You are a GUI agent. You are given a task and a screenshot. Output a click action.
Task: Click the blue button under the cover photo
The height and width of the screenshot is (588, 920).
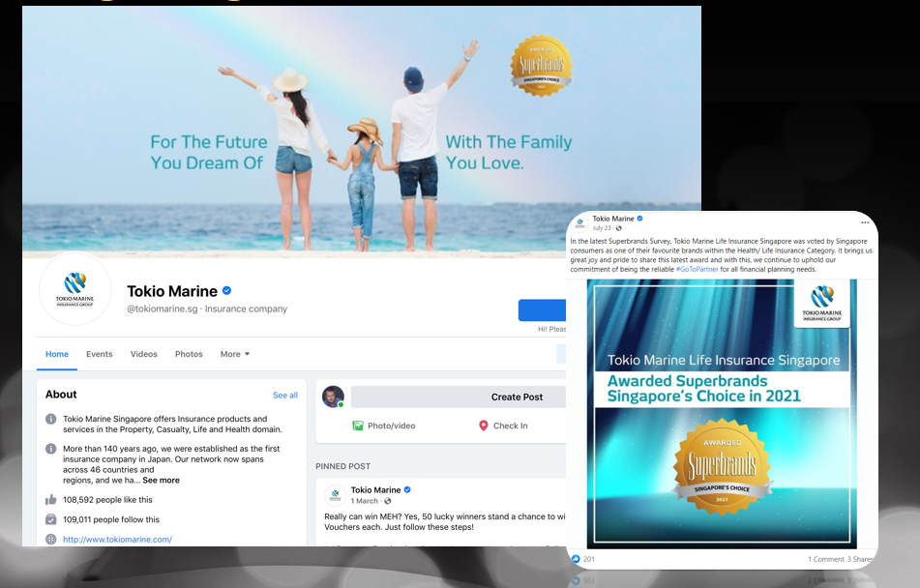542,310
